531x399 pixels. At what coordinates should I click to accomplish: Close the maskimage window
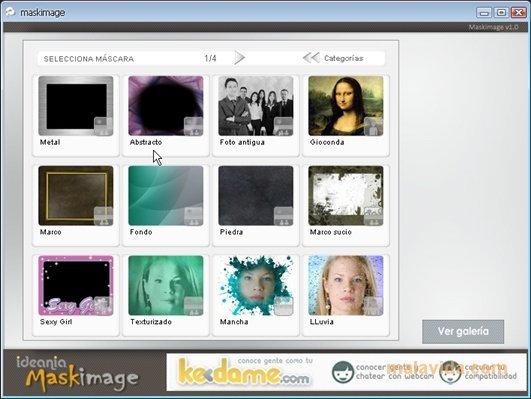pos(519,13)
